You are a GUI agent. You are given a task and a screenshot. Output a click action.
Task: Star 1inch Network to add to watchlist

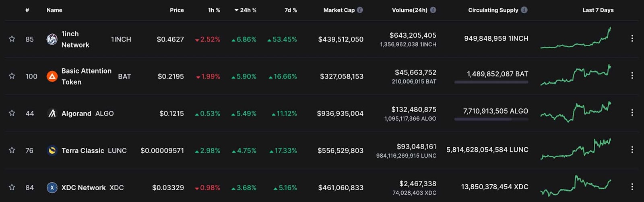(12, 39)
